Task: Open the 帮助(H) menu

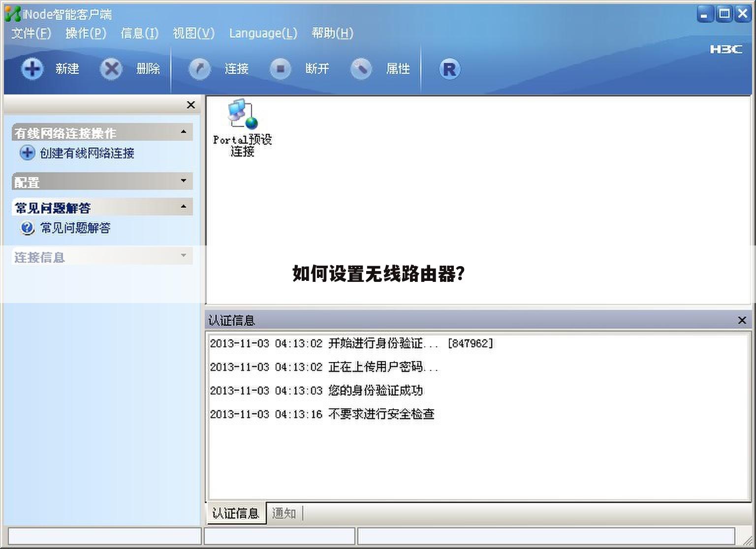Action: tap(332, 33)
